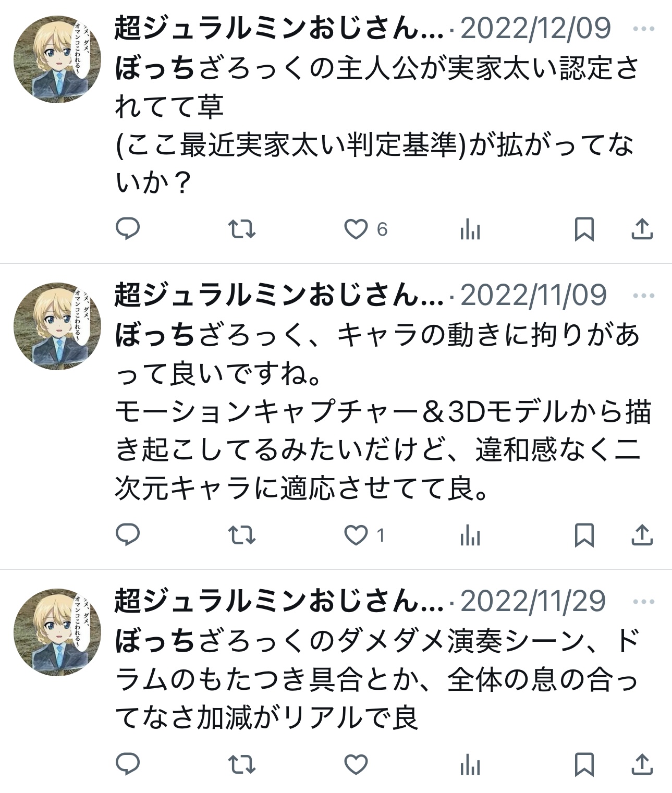Share the 2022/12/09 tweet
Viewport: 672px width, 793px height.
pos(642,229)
